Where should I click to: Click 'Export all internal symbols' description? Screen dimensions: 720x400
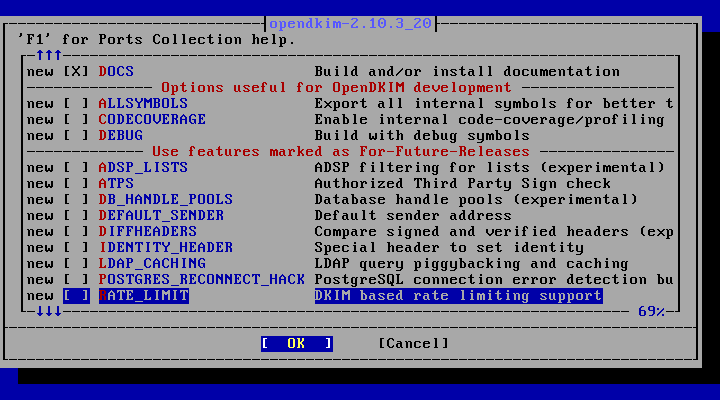tap(494, 104)
